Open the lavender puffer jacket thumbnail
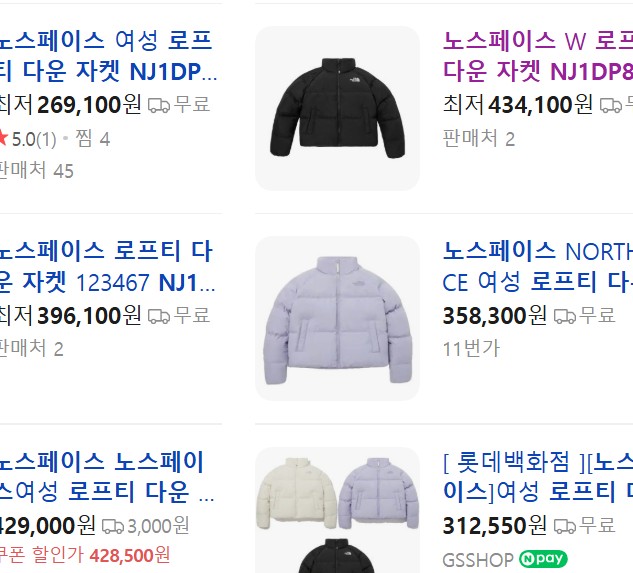Image resolution: width=633 pixels, height=573 pixels. click(337, 318)
